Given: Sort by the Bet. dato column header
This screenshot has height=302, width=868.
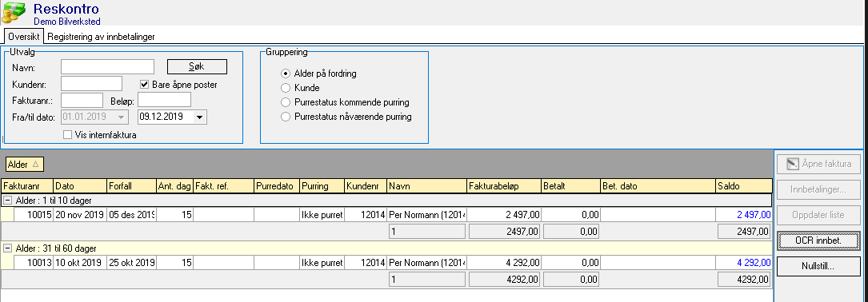Looking at the screenshot, I should (x=658, y=186).
